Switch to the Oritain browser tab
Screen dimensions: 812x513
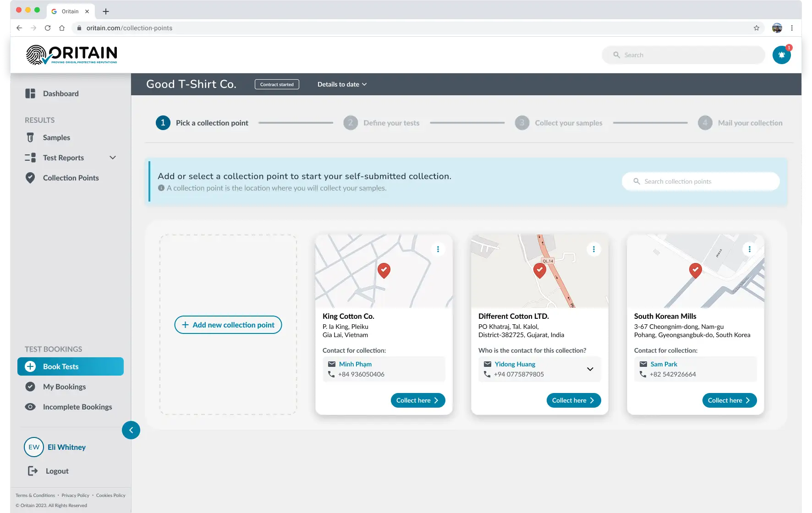70,11
